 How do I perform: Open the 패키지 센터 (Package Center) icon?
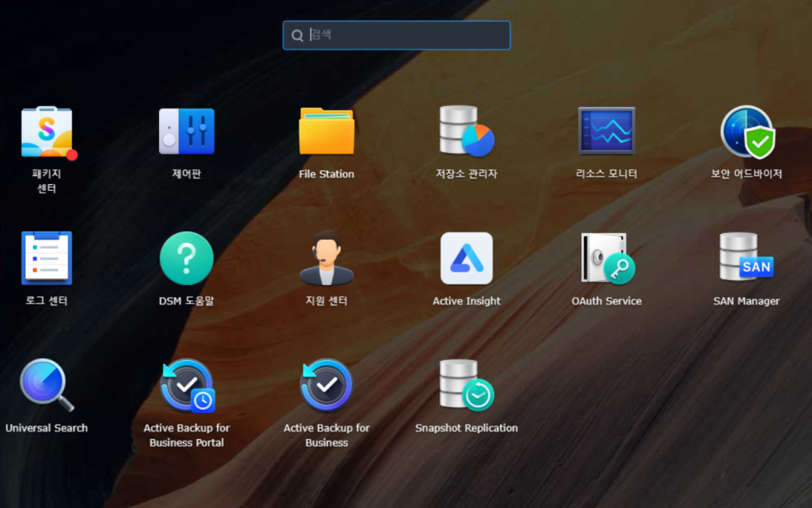pos(46,132)
